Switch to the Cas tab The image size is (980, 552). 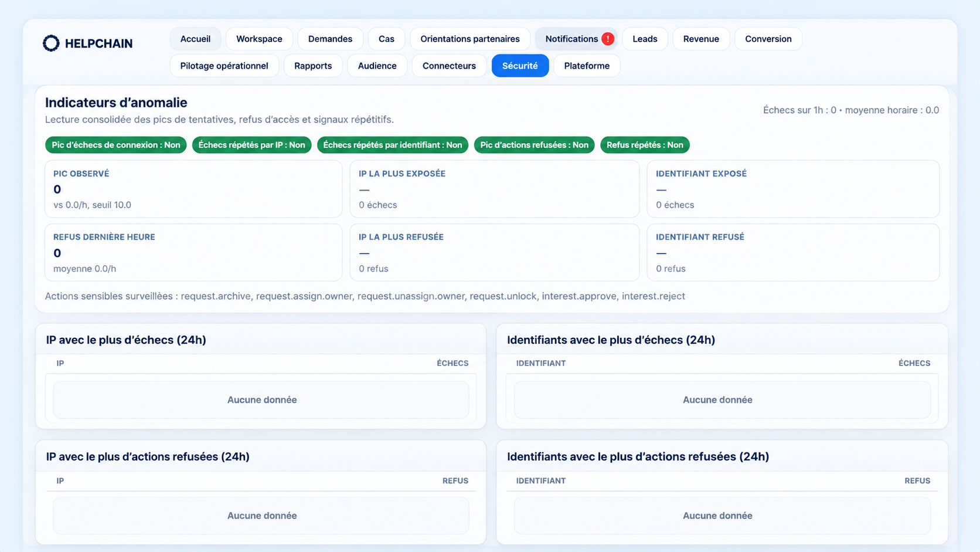(x=386, y=39)
